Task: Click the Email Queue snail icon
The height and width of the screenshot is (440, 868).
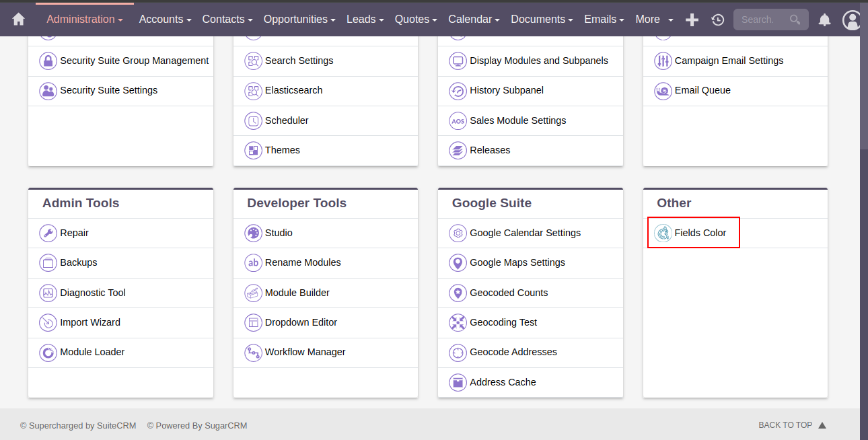Action: click(x=663, y=90)
